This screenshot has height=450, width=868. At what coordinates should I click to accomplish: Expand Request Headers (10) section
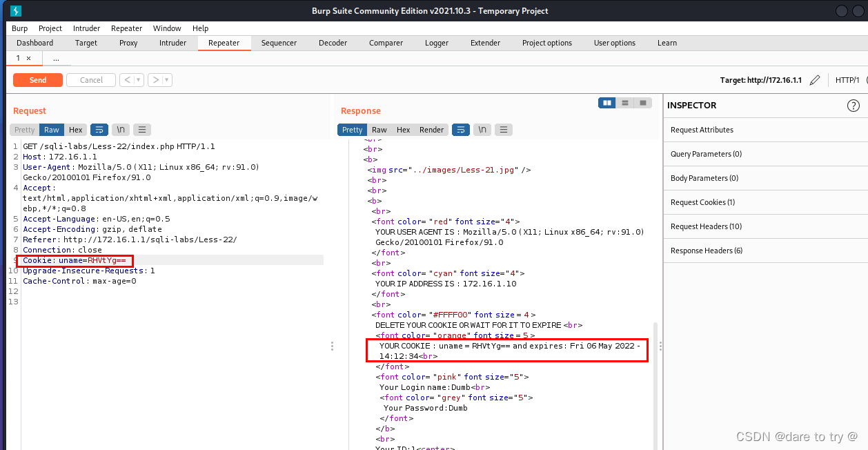click(x=766, y=226)
